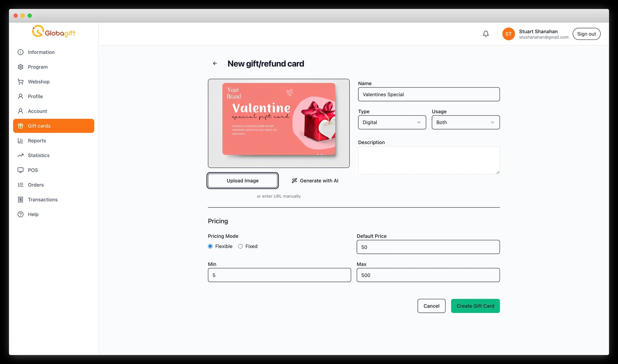Click inside the Description text area
Viewport: 618px width, 364px height.
click(429, 160)
